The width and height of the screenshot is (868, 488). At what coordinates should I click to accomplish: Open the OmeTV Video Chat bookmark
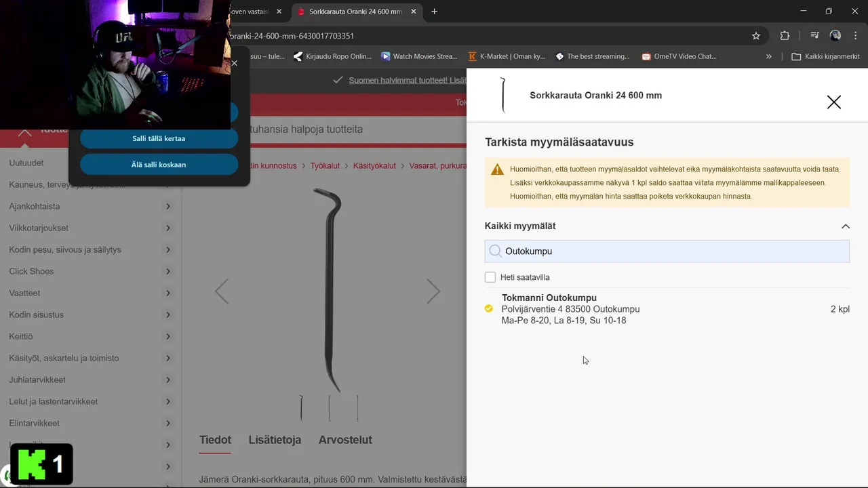click(x=679, y=56)
